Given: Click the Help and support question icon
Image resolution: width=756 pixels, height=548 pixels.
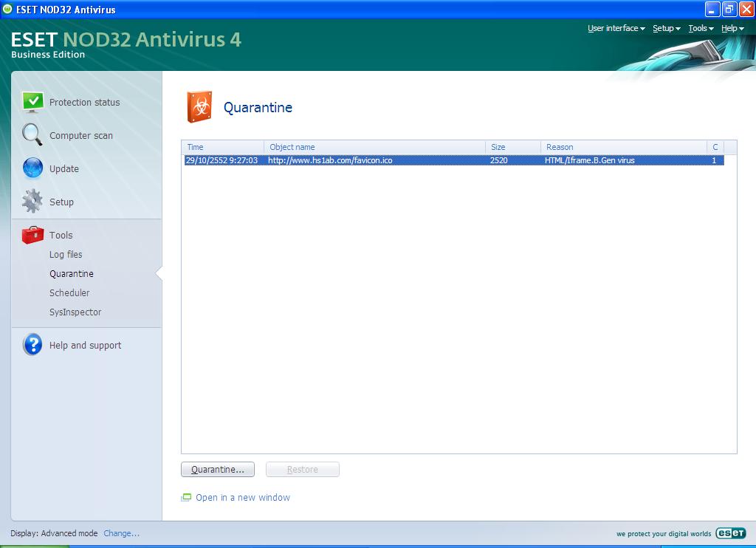Looking at the screenshot, I should [x=32, y=345].
